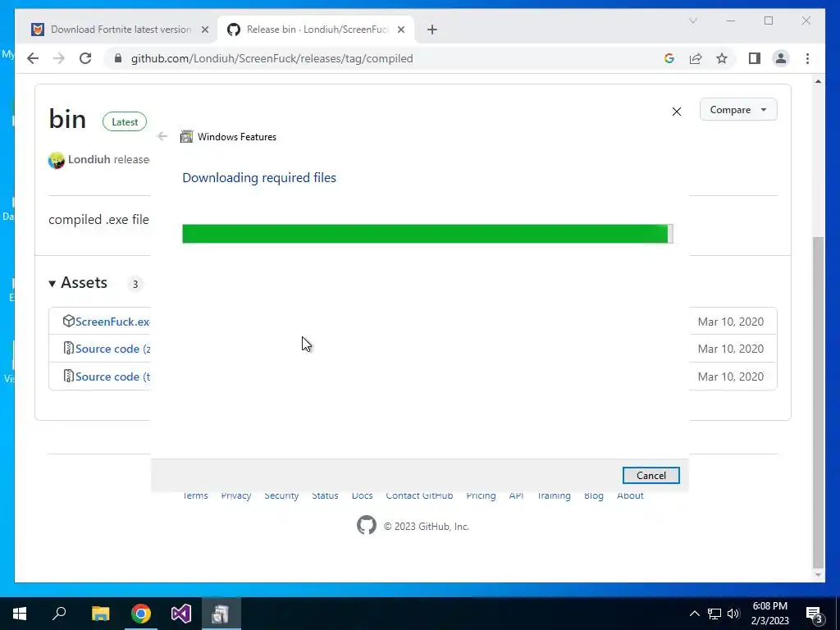The height and width of the screenshot is (630, 840).
Task: Open a new browser tab
Action: click(x=432, y=30)
